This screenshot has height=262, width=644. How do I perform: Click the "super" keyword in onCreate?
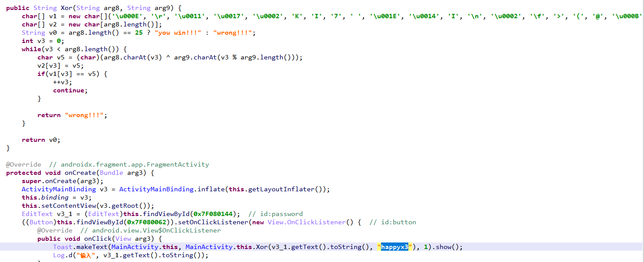coord(31,181)
